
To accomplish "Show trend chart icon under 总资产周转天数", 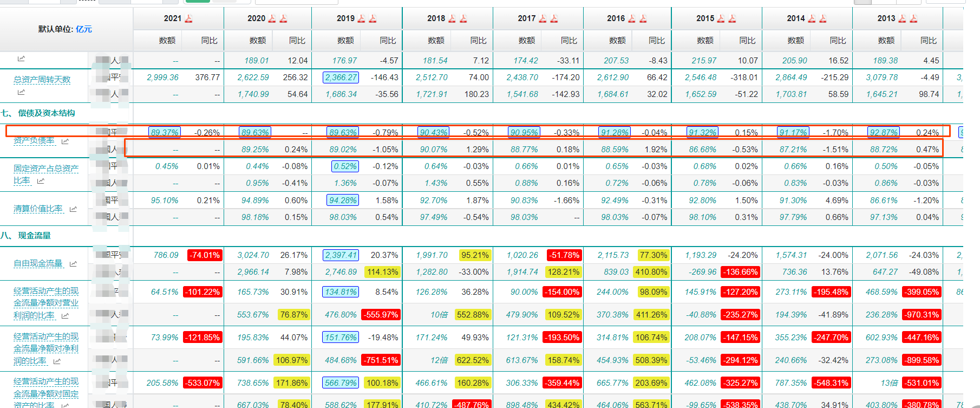I will 21,92.
